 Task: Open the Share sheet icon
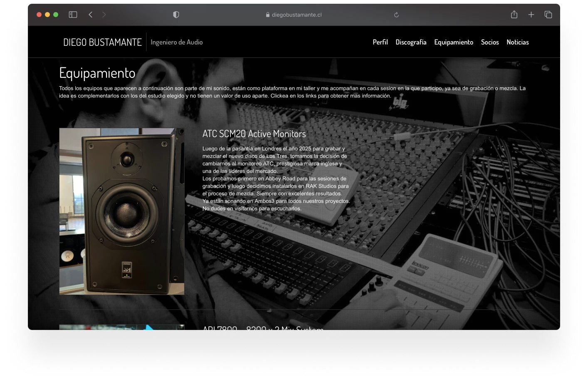[x=514, y=15]
